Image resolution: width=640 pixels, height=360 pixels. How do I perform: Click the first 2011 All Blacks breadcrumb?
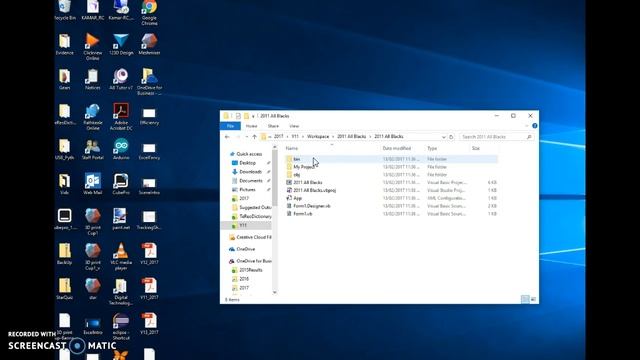(x=351, y=137)
